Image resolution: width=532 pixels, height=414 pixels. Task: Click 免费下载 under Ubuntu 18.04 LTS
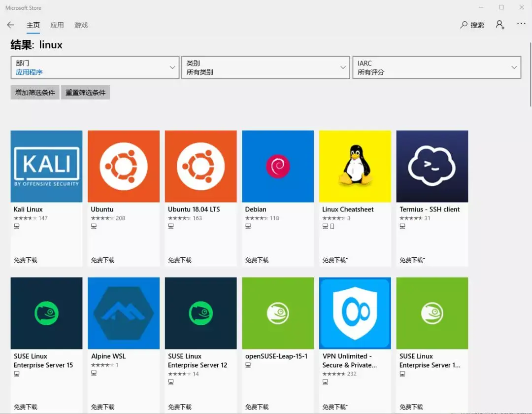click(x=179, y=259)
